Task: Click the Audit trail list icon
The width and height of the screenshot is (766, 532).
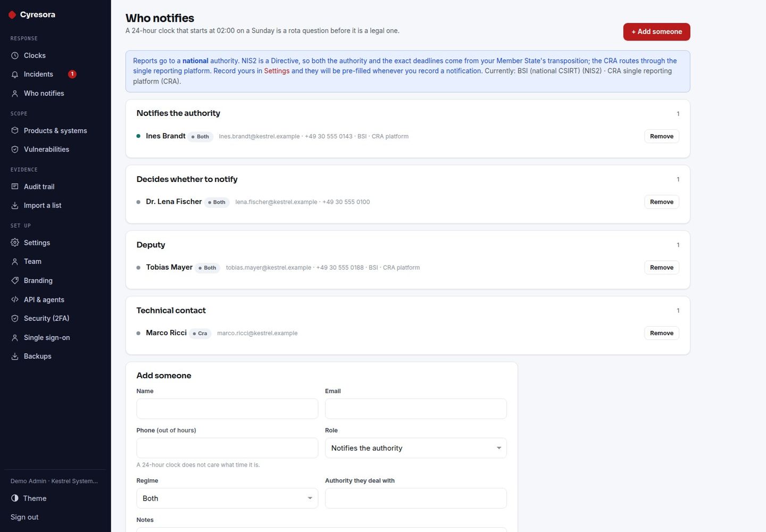Action: click(x=15, y=187)
